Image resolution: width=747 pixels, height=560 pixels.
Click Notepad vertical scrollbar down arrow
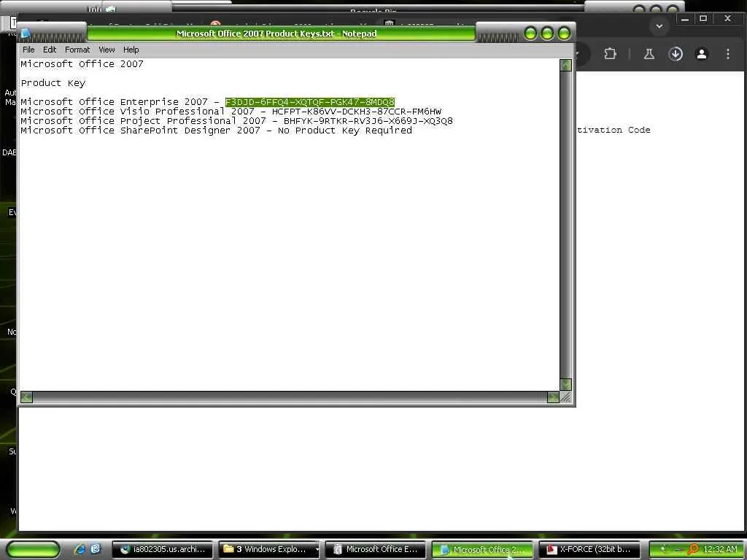565,384
